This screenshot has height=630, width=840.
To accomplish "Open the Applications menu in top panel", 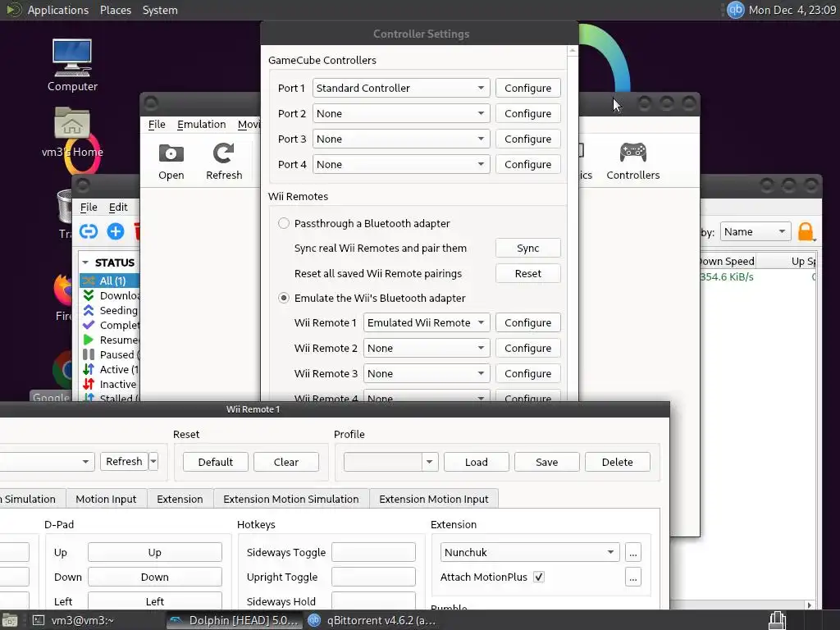I will pos(58,10).
